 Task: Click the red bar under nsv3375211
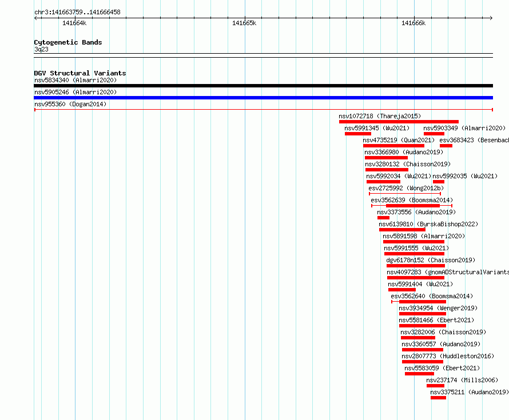tap(438, 398)
